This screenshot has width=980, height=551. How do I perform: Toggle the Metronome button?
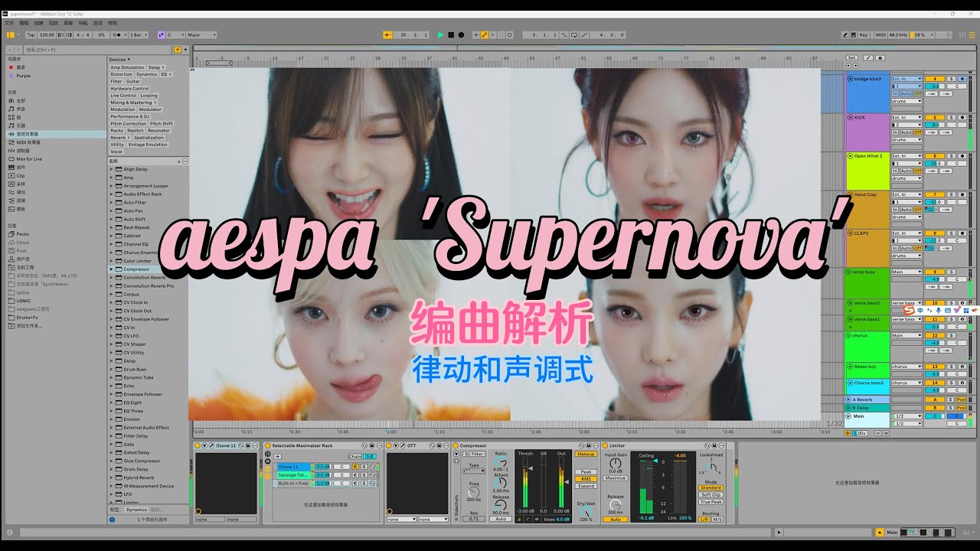pyautogui.click(x=120, y=35)
